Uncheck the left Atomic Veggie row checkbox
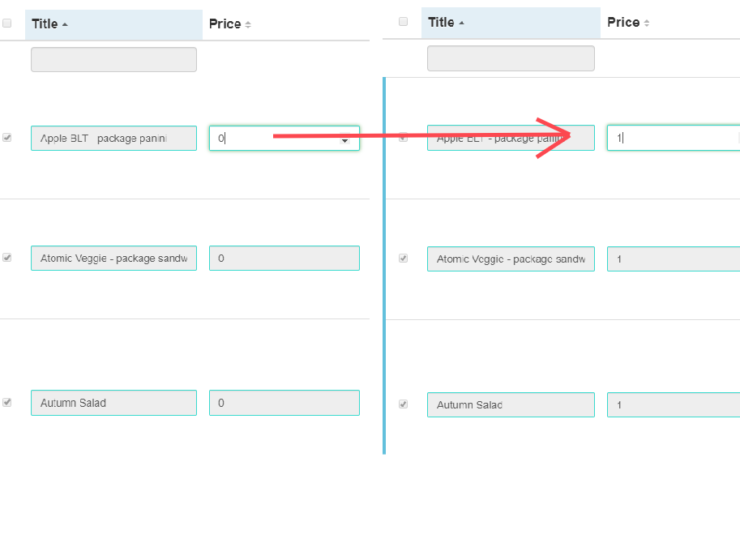 (7, 258)
